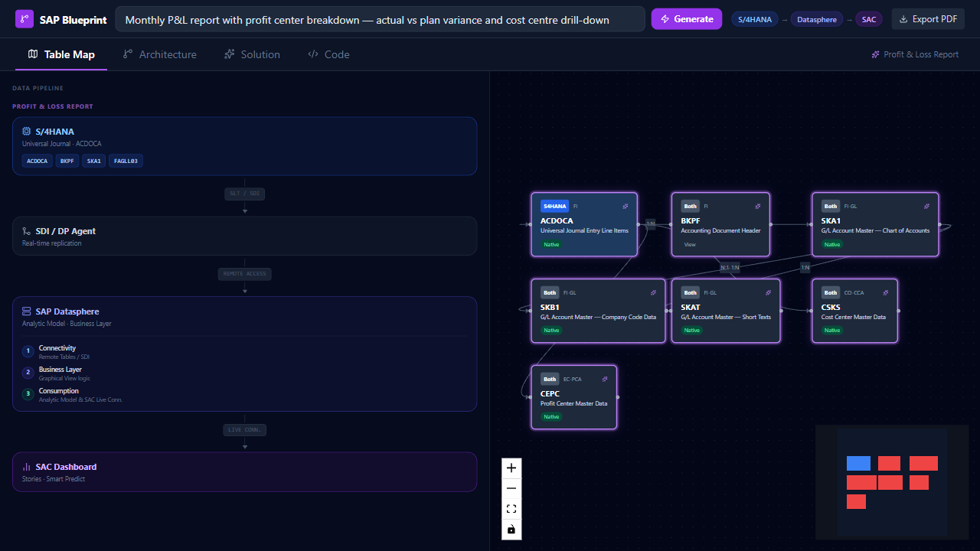Click the sparkle icon on the ACDOCA node
The image size is (980, 551).
626,206
